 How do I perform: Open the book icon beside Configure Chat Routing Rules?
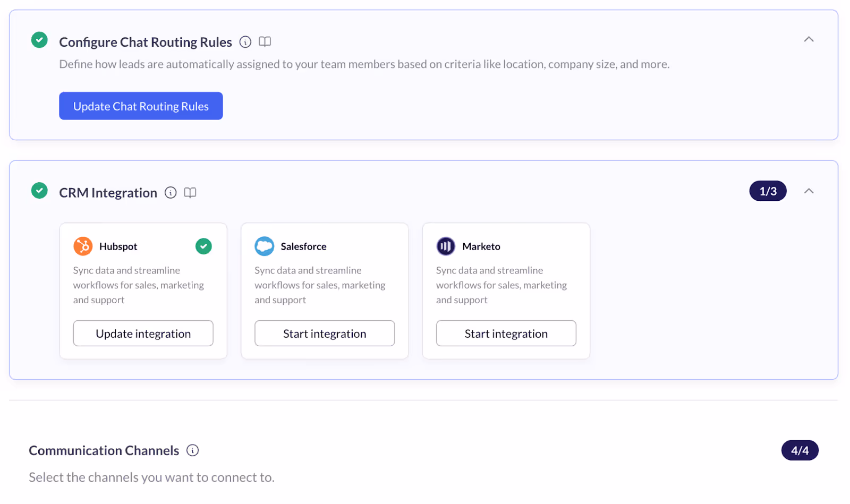[265, 41]
